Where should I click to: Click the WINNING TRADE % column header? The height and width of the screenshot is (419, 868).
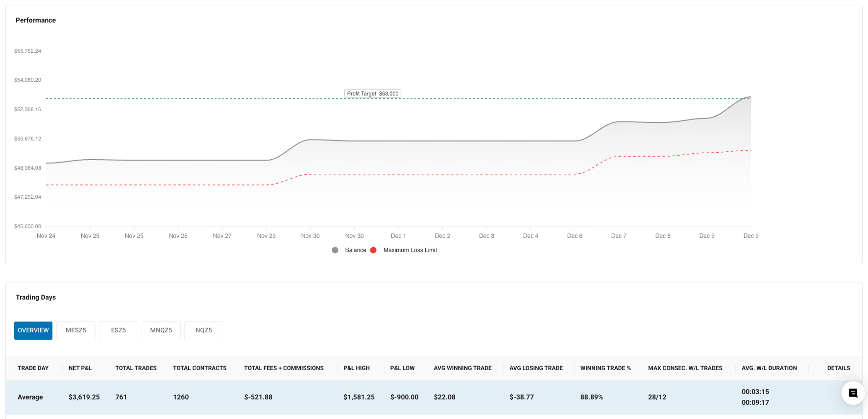[x=605, y=368]
